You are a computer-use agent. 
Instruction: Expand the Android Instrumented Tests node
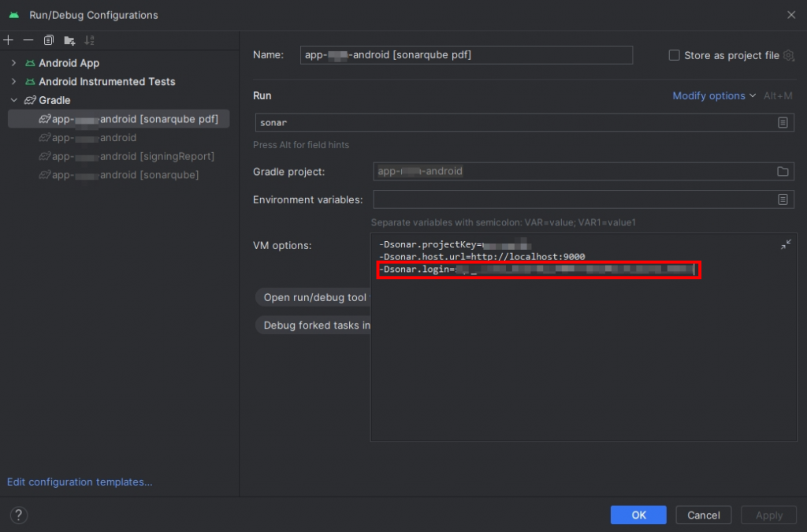point(14,81)
